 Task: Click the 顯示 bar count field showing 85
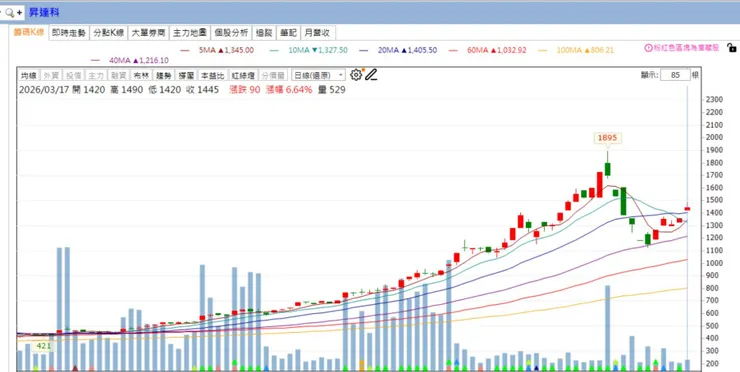(675, 75)
